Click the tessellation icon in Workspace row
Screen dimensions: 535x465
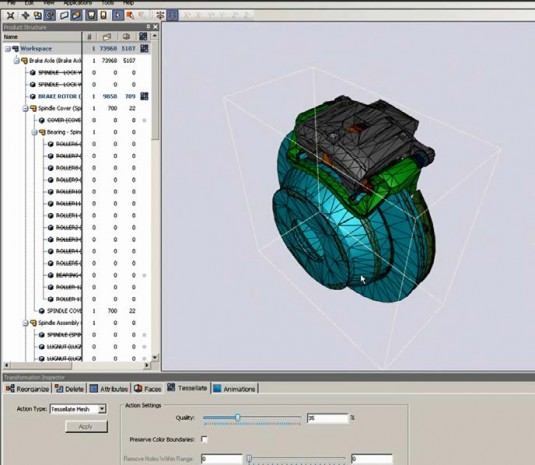(144, 48)
